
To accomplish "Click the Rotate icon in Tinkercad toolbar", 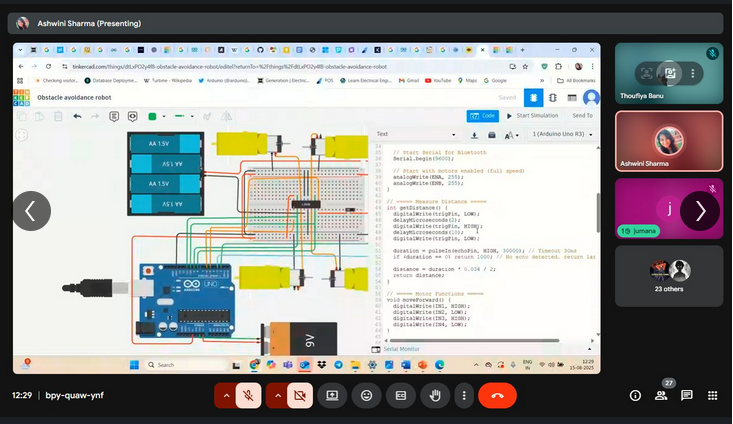I will [x=207, y=116].
